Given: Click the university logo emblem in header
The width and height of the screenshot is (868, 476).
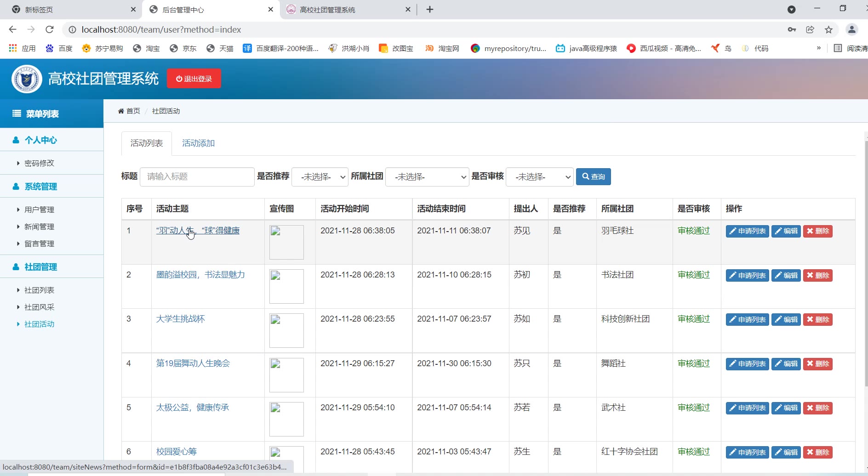Looking at the screenshot, I should (27, 79).
